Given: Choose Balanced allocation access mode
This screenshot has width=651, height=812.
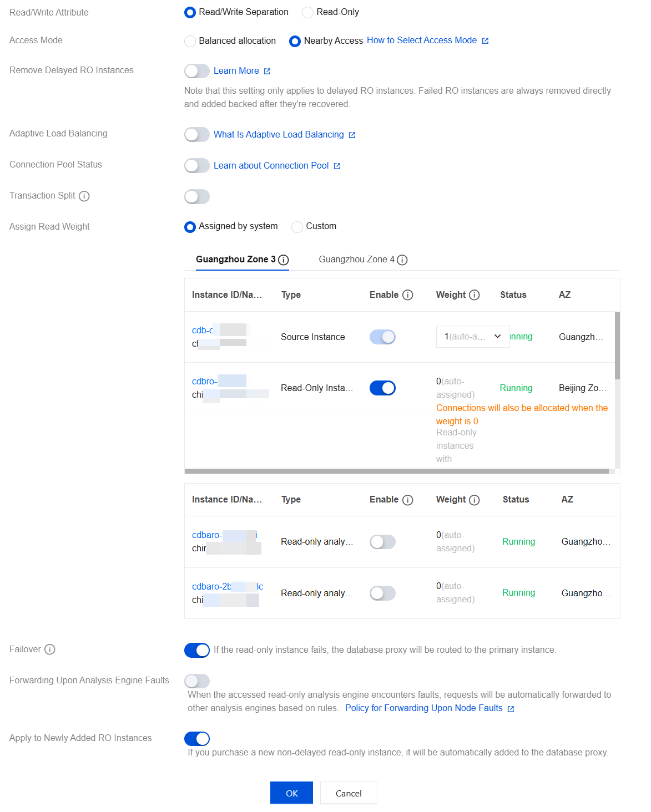Looking at the screenshot, I should (190, 41).
